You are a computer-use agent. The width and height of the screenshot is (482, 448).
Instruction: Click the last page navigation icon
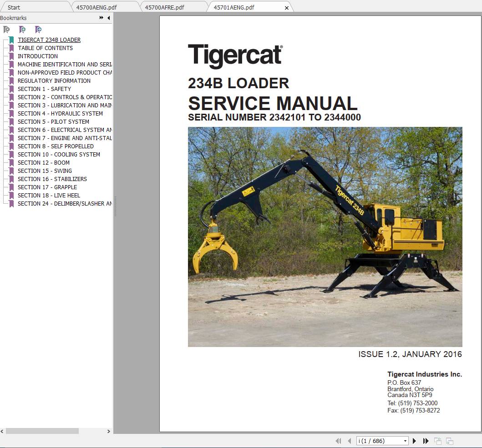pyautogui.click(x=426, y=441)
